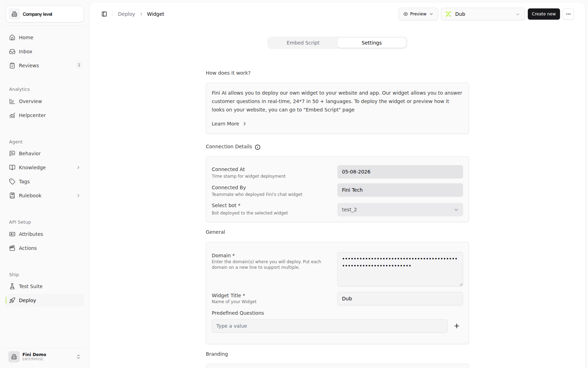The height and width of the screenshot is (368, 588).
Task: Click into the Domain text area
Action: (x=400, y=269)
